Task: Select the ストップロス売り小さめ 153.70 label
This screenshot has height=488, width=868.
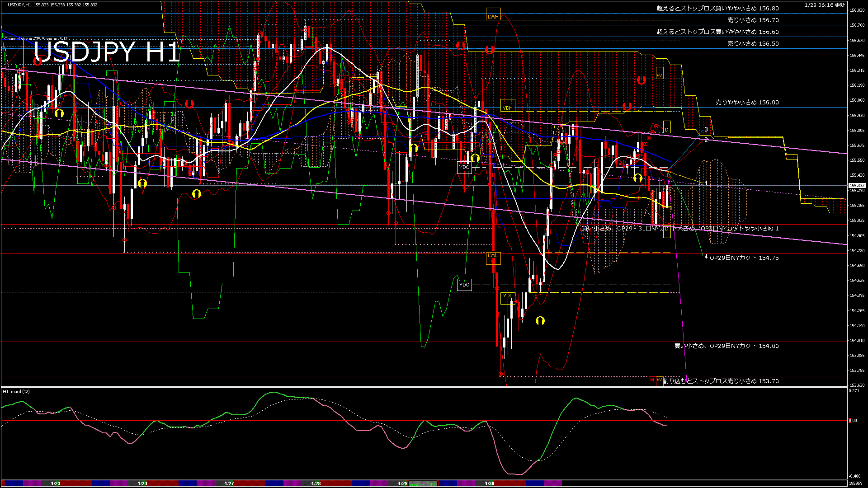Action: 721,381
